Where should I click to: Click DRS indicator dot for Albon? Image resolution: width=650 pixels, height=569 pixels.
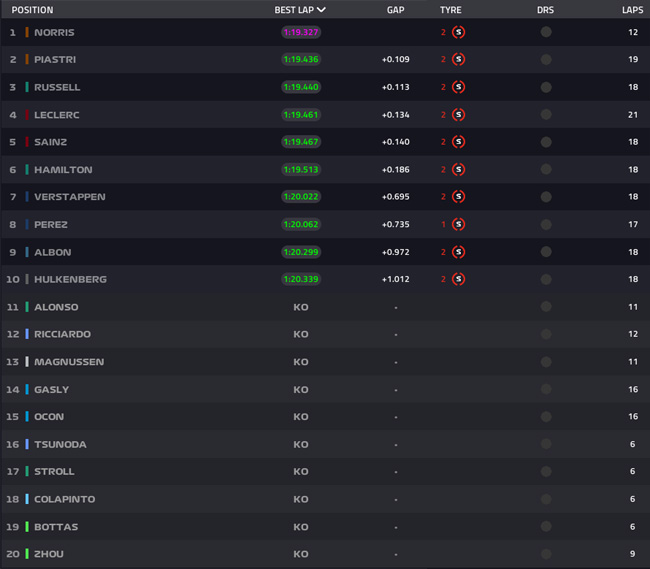tap(546, 252)
